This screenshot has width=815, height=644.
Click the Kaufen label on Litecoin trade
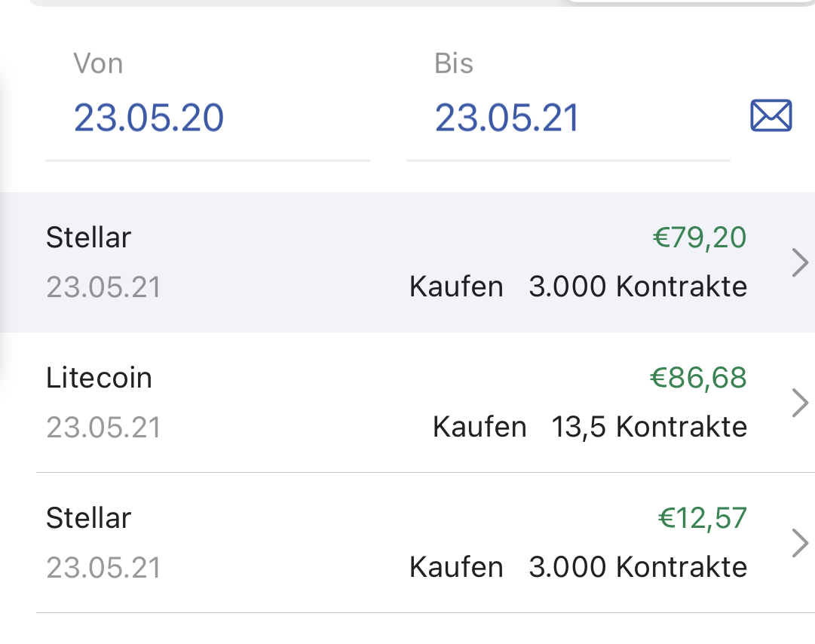coord(479,426)
